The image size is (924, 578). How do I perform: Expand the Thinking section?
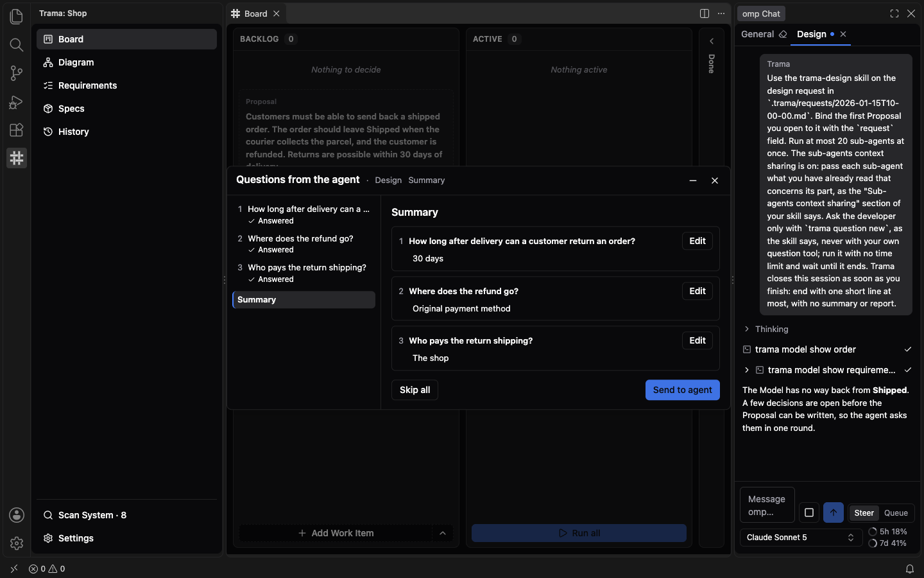click(766, 329)
